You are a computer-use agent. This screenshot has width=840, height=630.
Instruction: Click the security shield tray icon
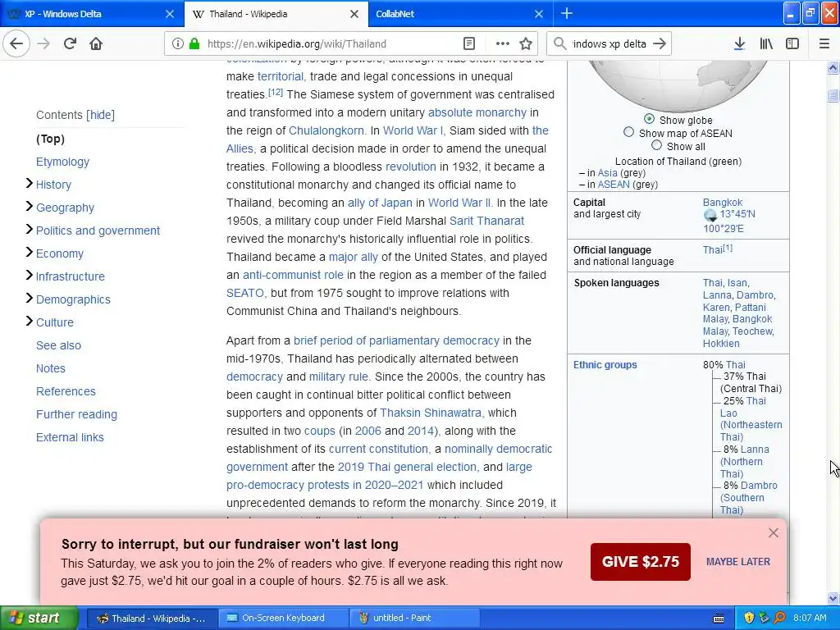749,619
